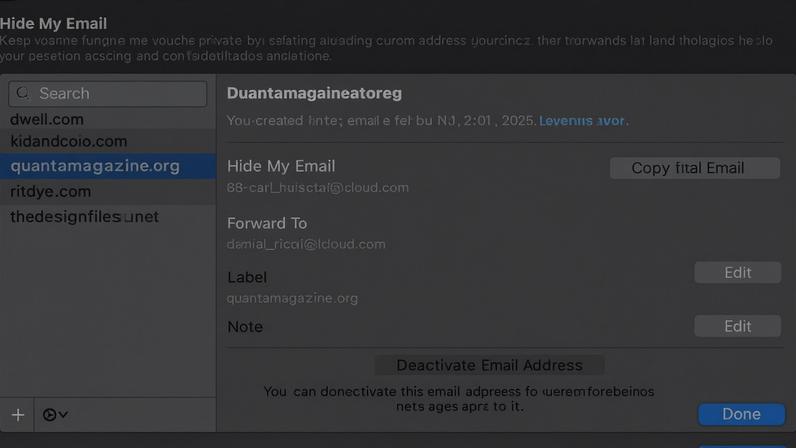Image resolution: width=796 pixels, height=448 pixels.
Task: Select ritdye.com in the address list
Action: (108, 191)
